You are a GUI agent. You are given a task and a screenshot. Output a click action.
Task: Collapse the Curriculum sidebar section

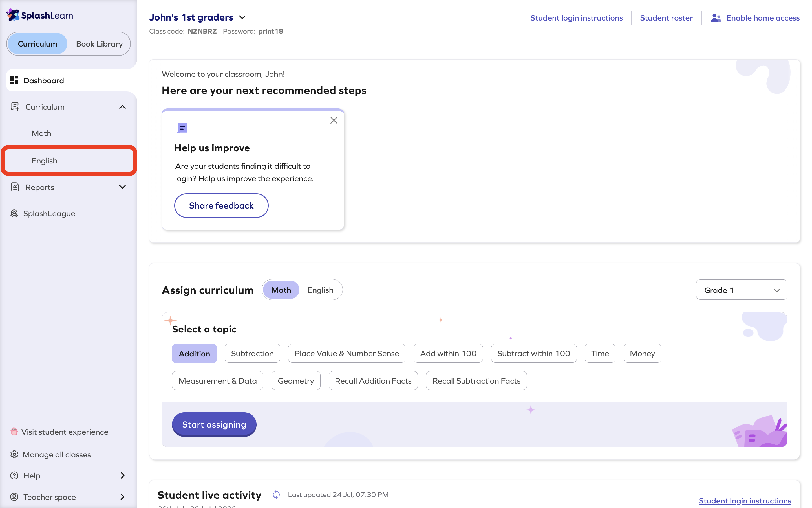click(x=122, y=107)
